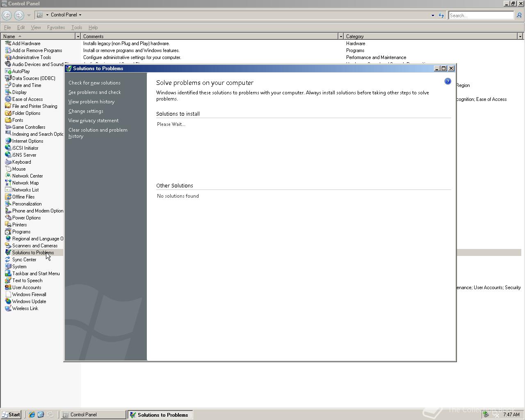Open the Personalization icon

8,203
